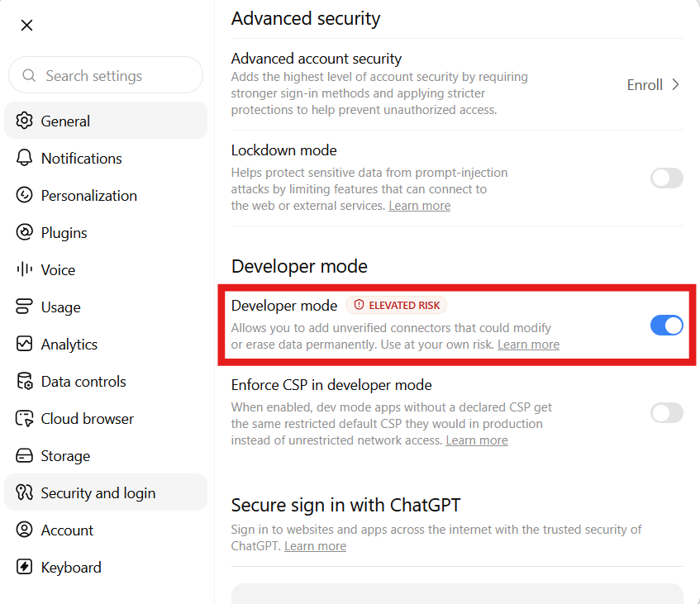This screenshot has height=604, width=700.
Task: Expand Advanced account security Enroll chevron
Action: (x=675, y=85)
